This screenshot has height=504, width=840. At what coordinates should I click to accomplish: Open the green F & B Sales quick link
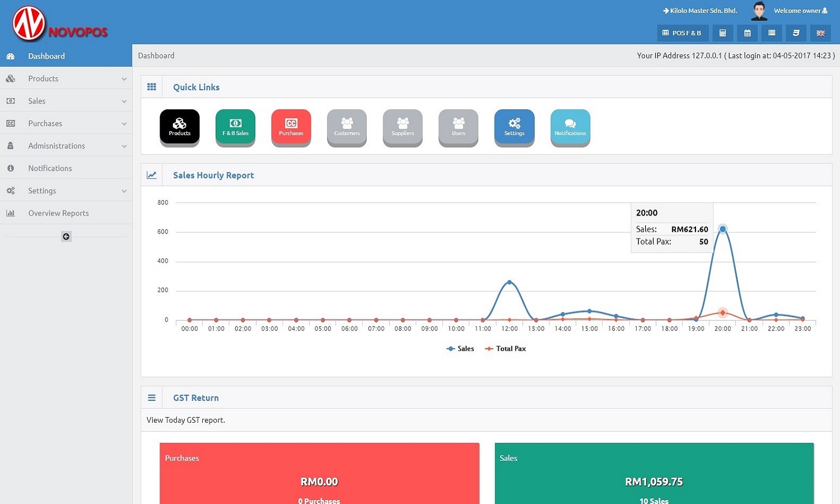(235, 127)
